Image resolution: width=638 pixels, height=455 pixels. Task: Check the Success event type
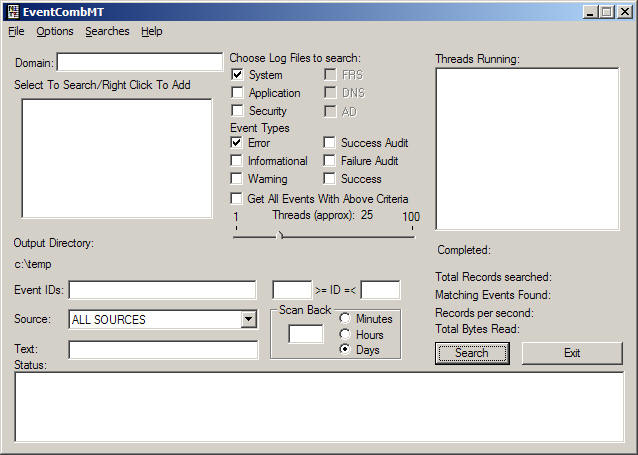pyautogui.click(x=329, y=178)
